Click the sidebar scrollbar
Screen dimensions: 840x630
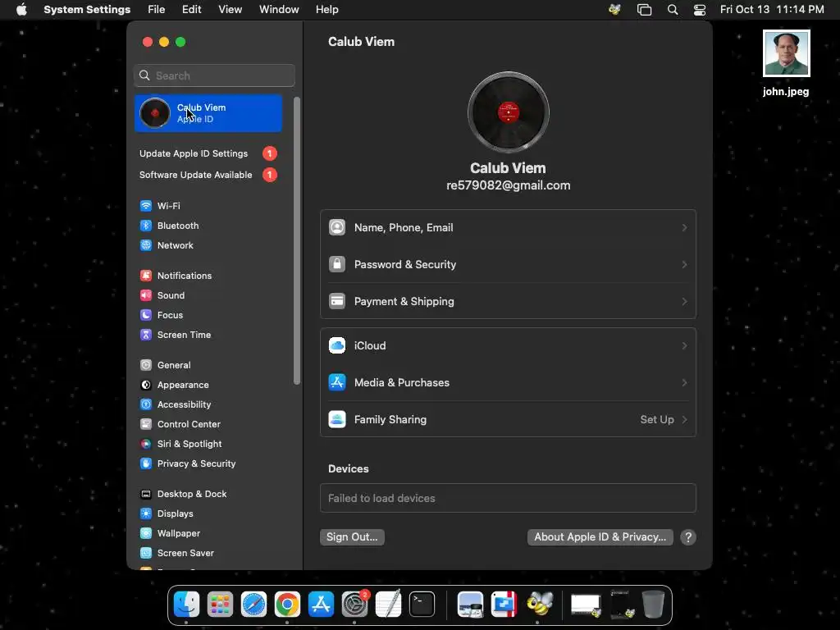(297, 240)
